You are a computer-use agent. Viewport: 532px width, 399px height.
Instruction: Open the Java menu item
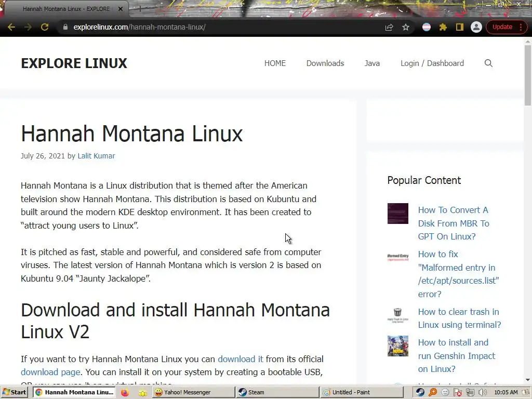(x=372, y=63)
